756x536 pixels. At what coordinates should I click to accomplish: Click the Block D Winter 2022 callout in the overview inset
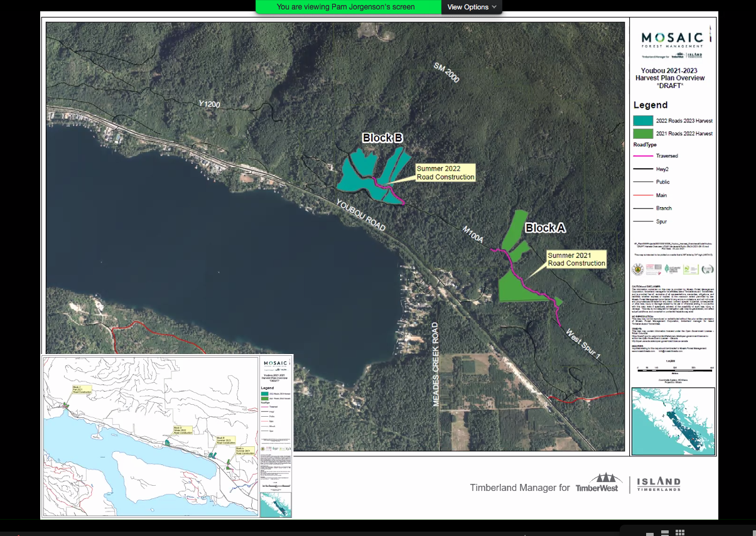tap(184, 430)
